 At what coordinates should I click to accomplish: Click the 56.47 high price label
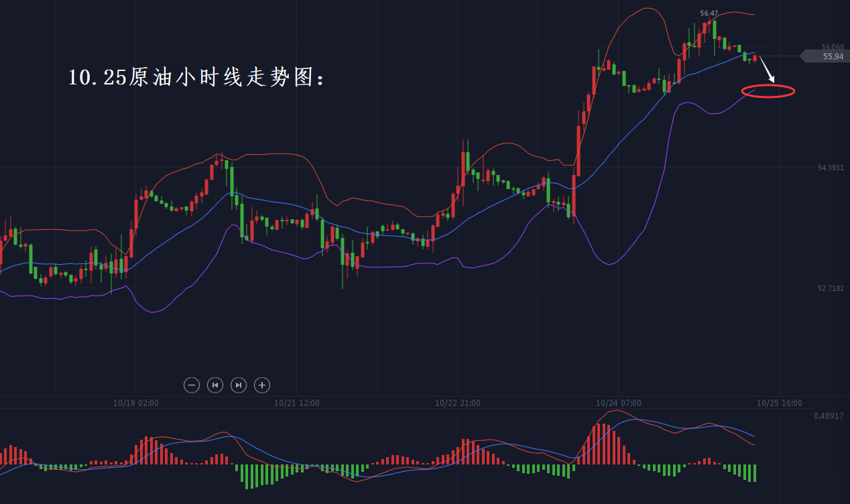pos(709,13)
